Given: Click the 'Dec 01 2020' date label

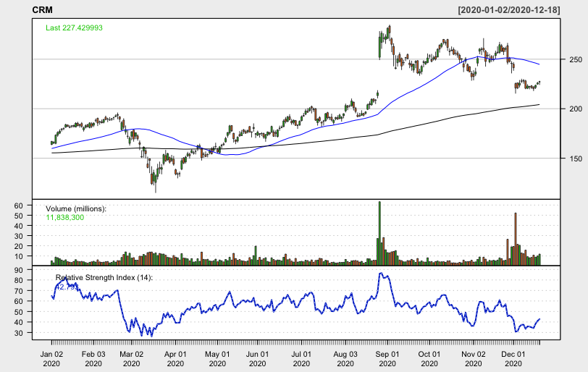Looking at the screenshot, I should pyautogui.click(x=513, y=359).
